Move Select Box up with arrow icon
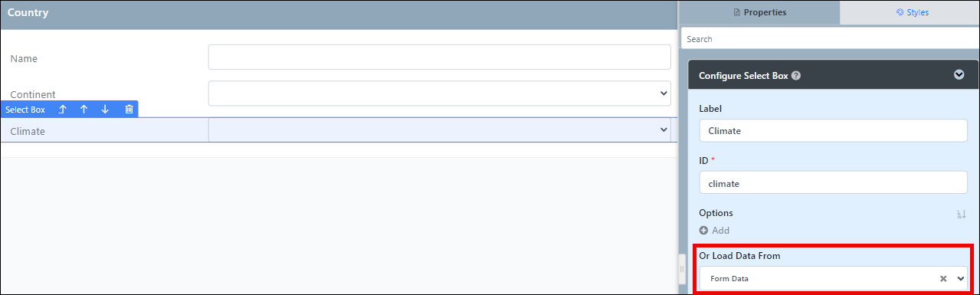Image resolution: width=980 pixels, height=295 pixels. tap(84, 110)
